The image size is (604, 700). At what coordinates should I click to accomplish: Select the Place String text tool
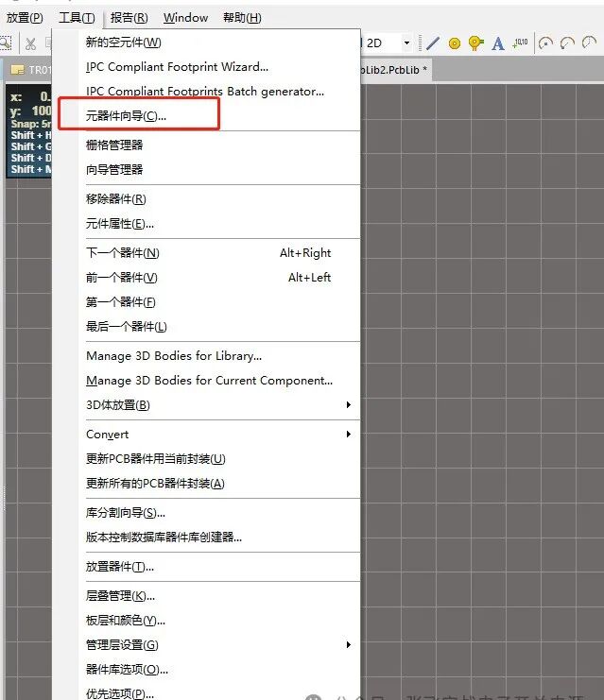(x=498, y=43)
